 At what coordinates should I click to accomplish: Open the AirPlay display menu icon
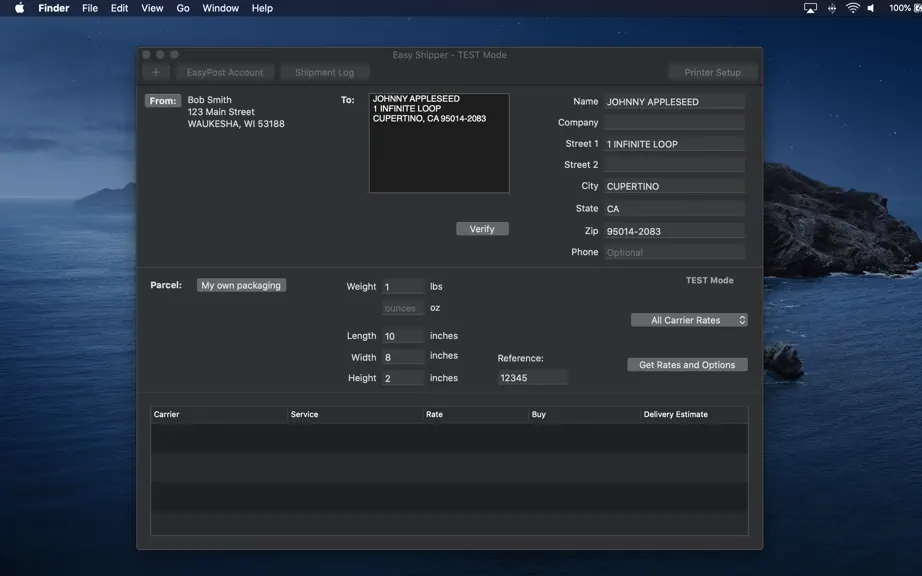tap(810, 8)
